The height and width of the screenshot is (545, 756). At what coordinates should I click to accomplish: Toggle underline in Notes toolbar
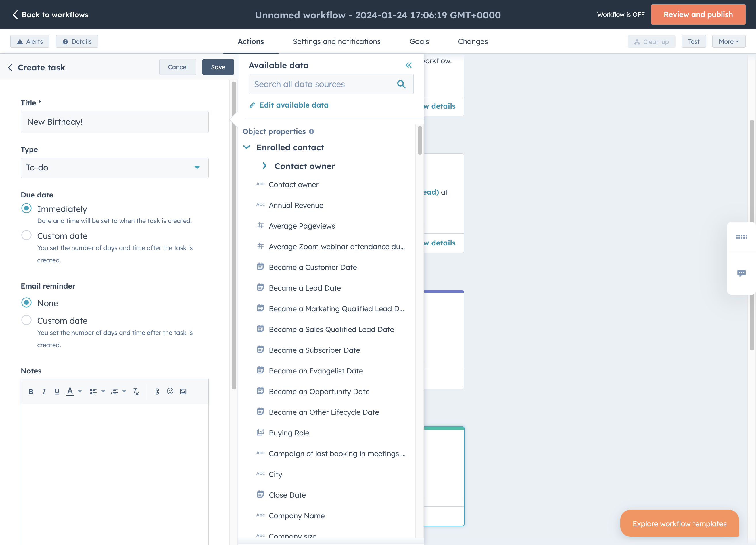[57, 392]
